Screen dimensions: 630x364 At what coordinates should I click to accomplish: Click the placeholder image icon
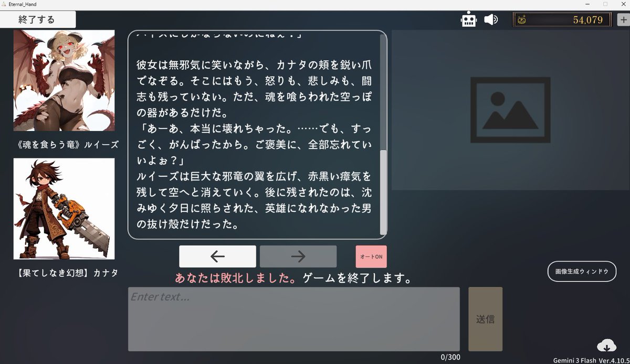coord(510,110)
